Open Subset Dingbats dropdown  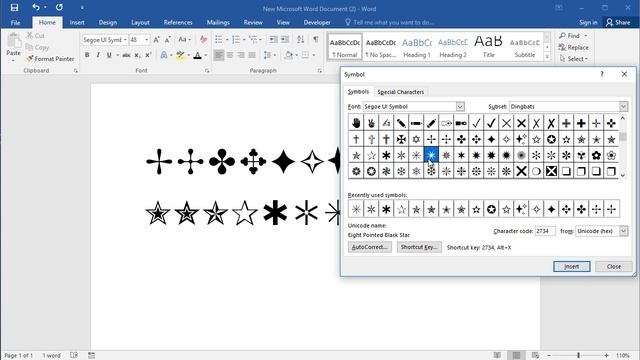623,107
